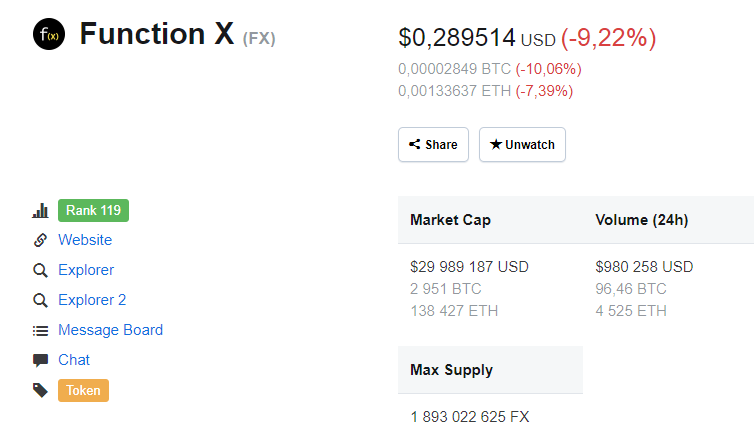754x435 pixels.
Task: Open the Explorer 2 link
Action: [x=92, y=300]
